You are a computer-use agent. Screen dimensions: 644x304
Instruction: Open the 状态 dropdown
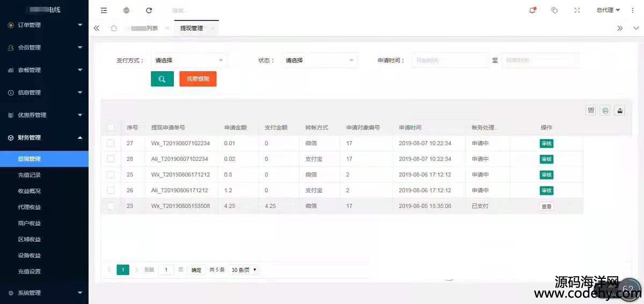[319, 61]
